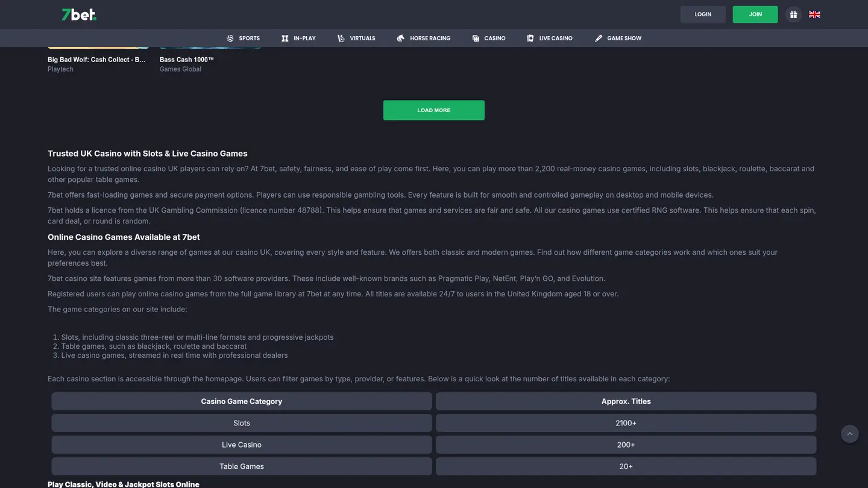Click the 'Trusted UK Casino with Slots & Live Casino Games' heading
Screen dimensions: 868x488
(x=148, y=154)
